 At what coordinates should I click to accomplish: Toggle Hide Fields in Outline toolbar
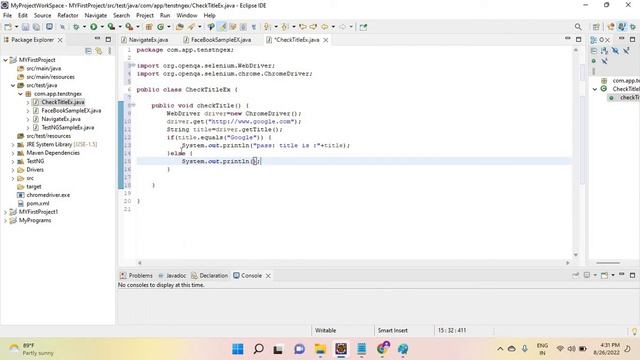pos(615,51)
